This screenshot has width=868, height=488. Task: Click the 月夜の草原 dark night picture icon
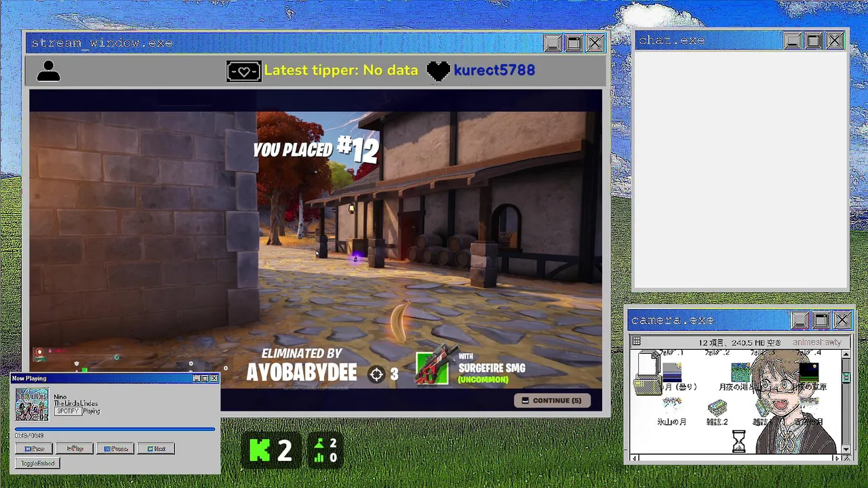point(808,372)
